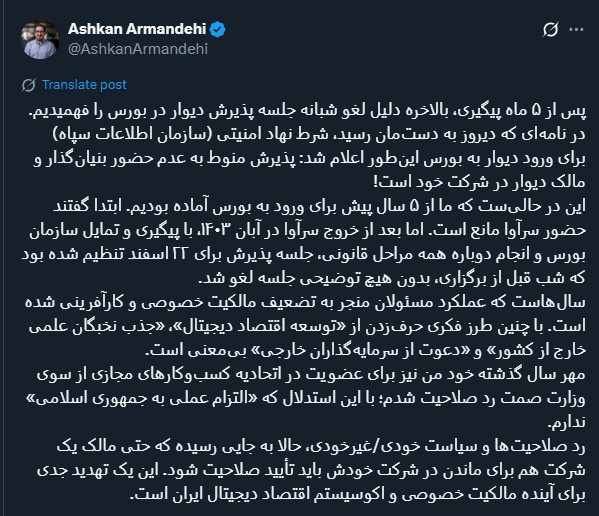Click the first tweet line mentioning ۵ ماه پیگیری

307,111
